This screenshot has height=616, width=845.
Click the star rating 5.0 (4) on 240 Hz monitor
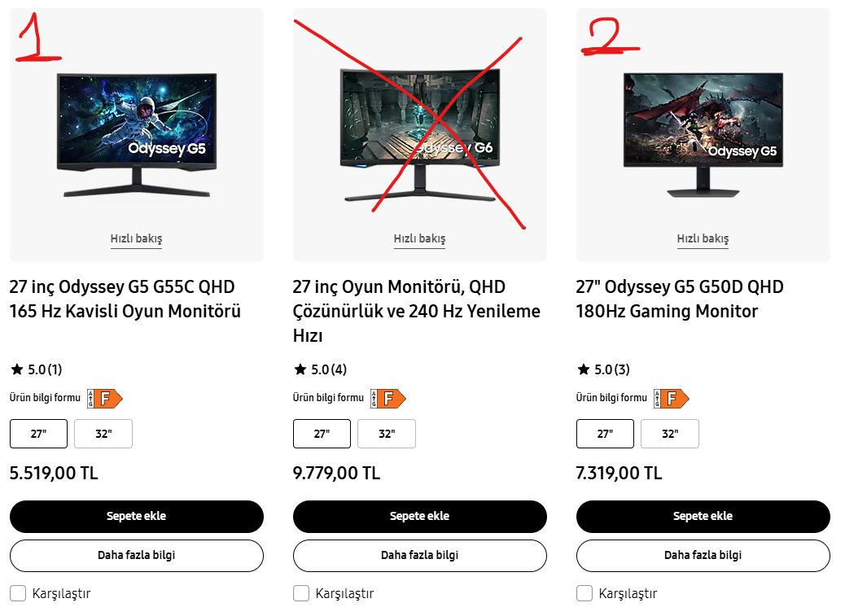[x=320, y=369]
